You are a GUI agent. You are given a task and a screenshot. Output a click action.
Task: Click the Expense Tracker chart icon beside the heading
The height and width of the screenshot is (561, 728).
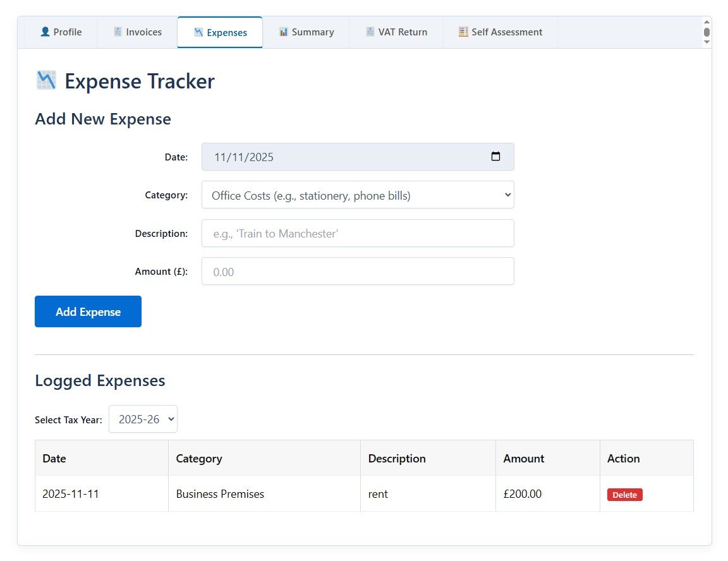[x=45, y=80]
